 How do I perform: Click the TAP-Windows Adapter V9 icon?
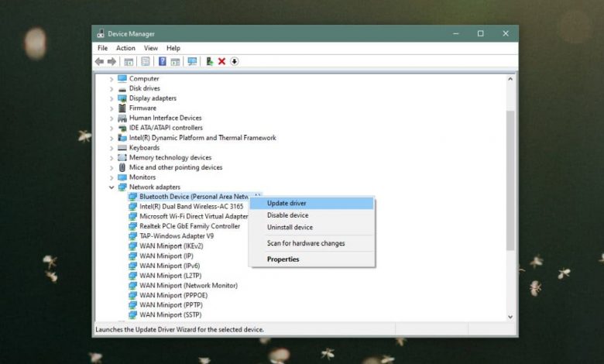pyautogui.click(x=132, y=236)
